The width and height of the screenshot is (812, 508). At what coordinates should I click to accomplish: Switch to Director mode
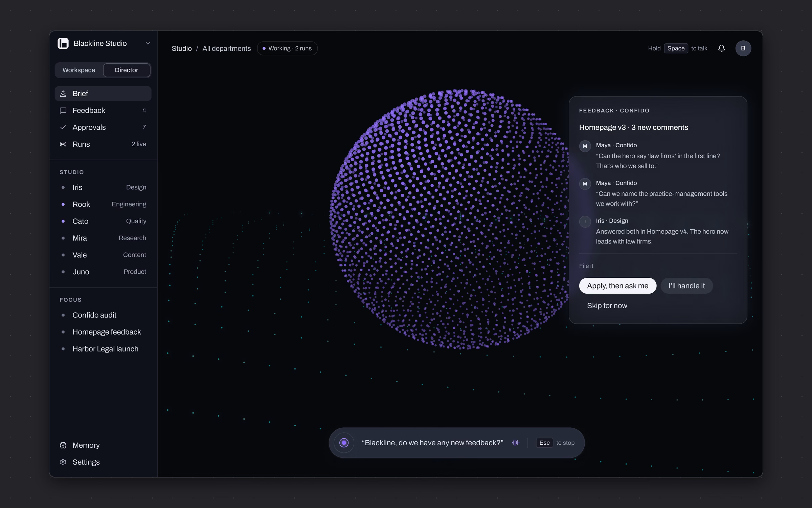(x=127, y=70)
